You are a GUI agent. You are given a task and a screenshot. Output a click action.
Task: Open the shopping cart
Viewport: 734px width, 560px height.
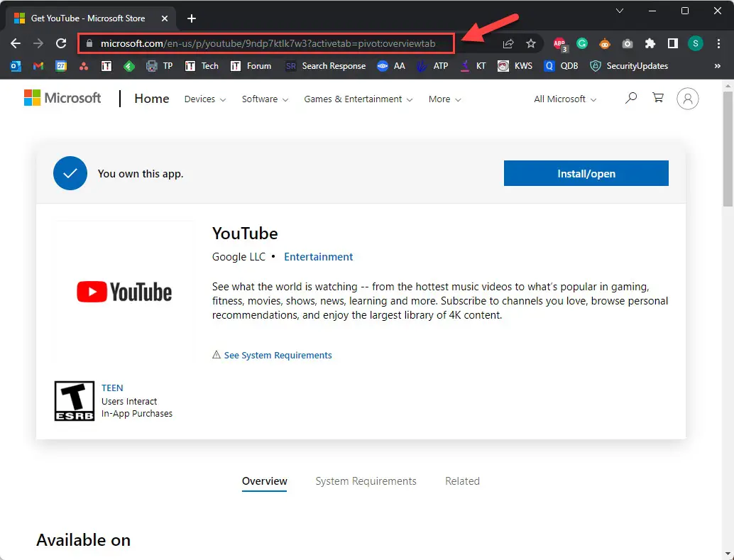pyautogui.click(x=658, y=97)
